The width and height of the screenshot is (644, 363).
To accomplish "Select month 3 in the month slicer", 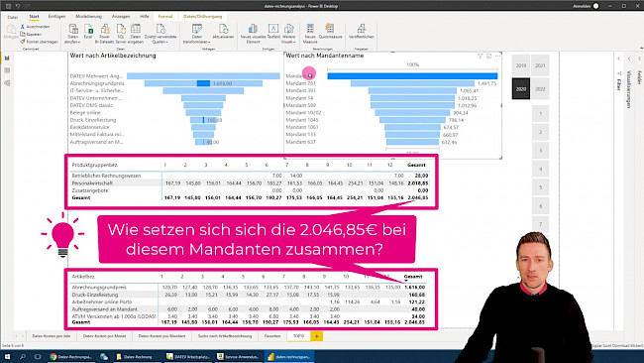I will pos(541,151).
